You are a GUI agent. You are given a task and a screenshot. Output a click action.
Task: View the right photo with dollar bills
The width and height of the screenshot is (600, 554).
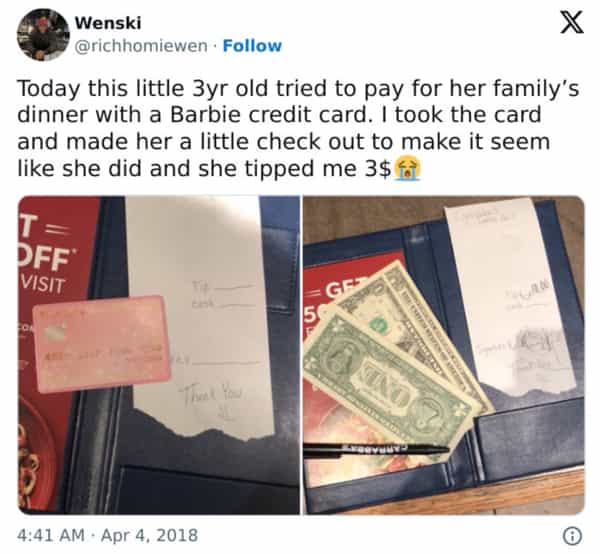tap(444, 355)
